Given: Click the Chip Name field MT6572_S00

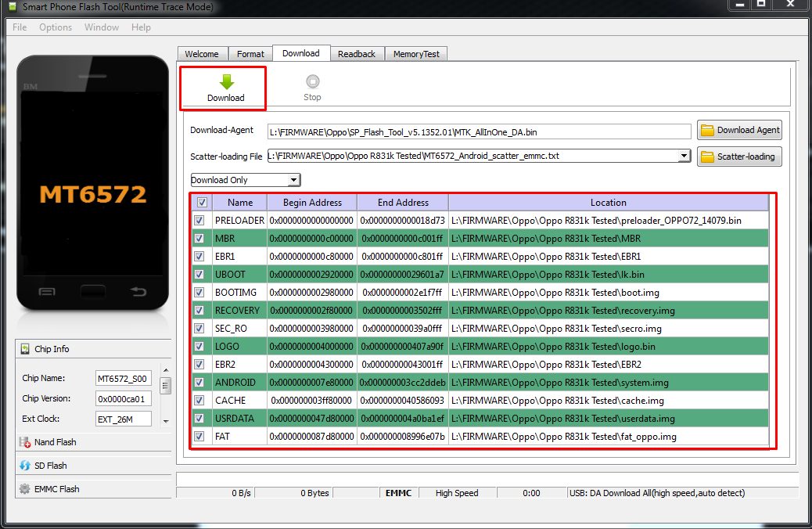Looking at the screenshot, I should (124, 378).
